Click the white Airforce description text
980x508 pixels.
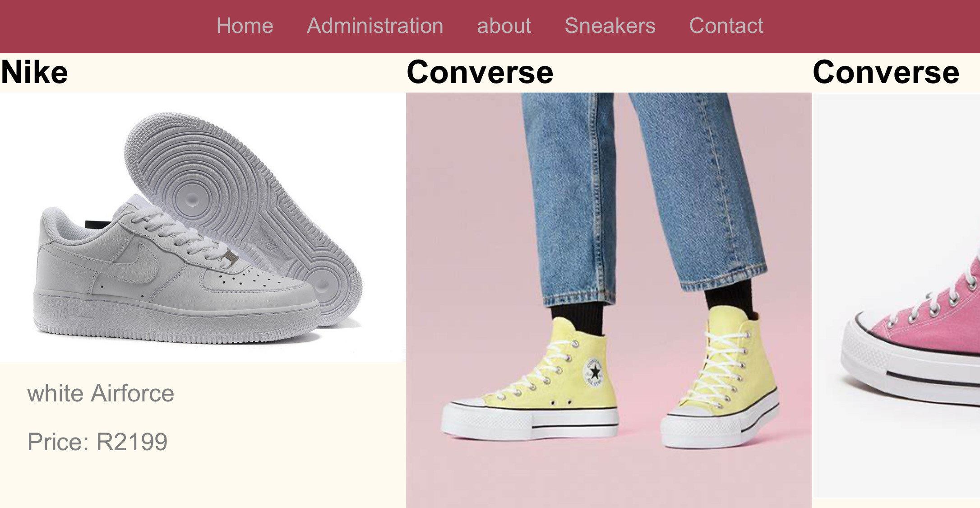click(x=101, y=393)
